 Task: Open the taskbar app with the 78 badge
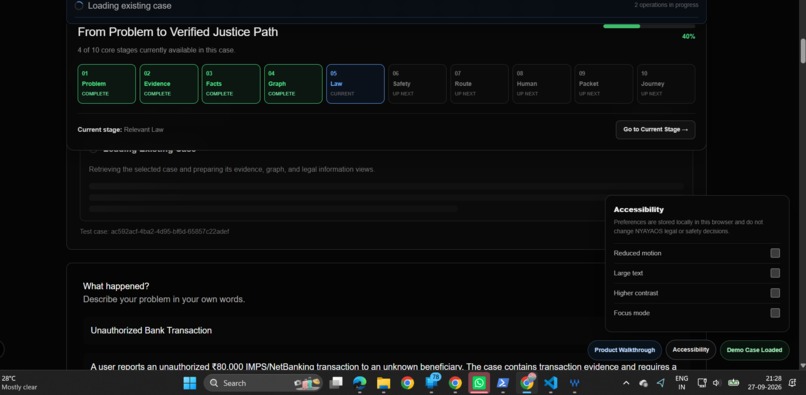point(432,383)
